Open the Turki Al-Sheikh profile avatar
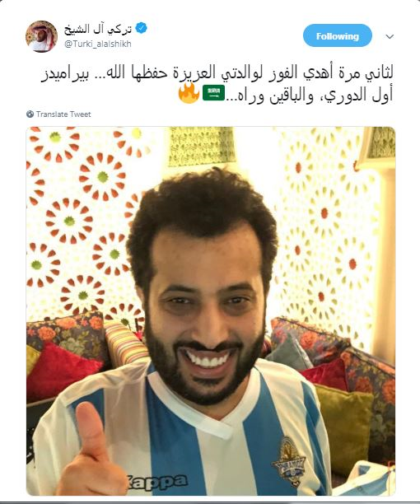 pyautogui.click(x=41, y=36)
